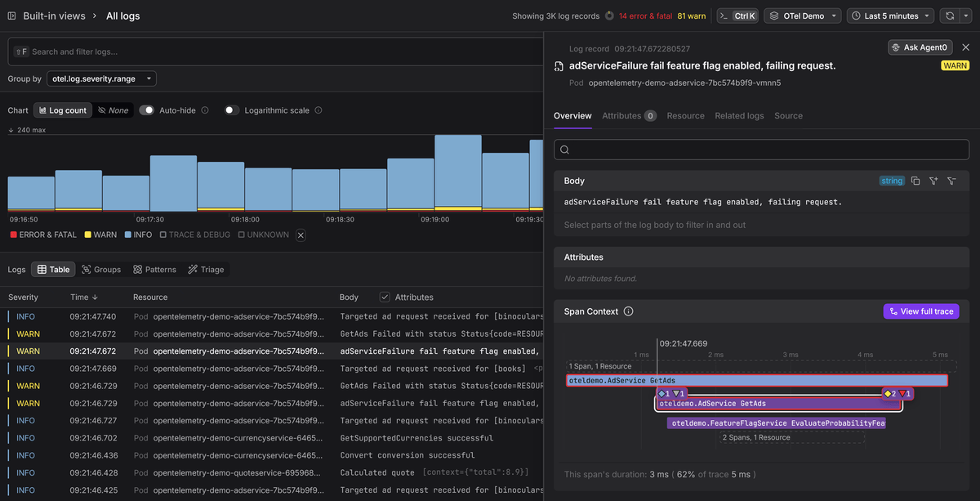The height and width of the screenshot is (501, 980).
Task: Open the Last 5 minutes time range
Action: tap(891, 16)
